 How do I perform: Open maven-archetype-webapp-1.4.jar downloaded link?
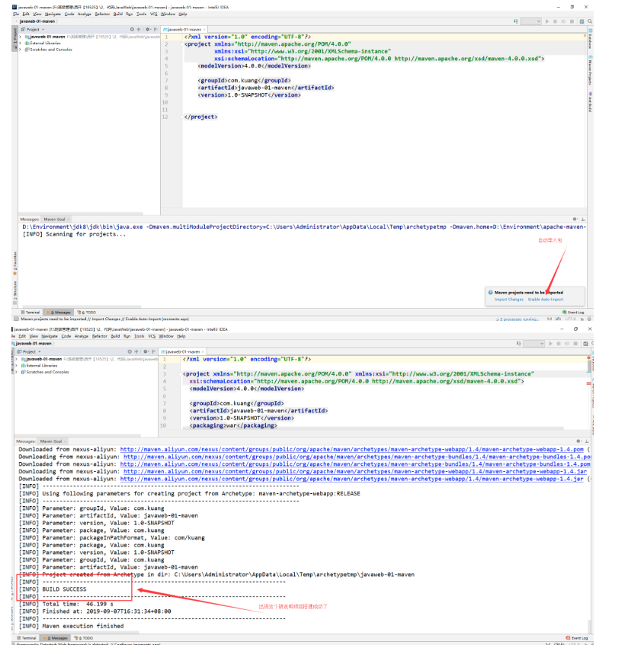[351, 479]
